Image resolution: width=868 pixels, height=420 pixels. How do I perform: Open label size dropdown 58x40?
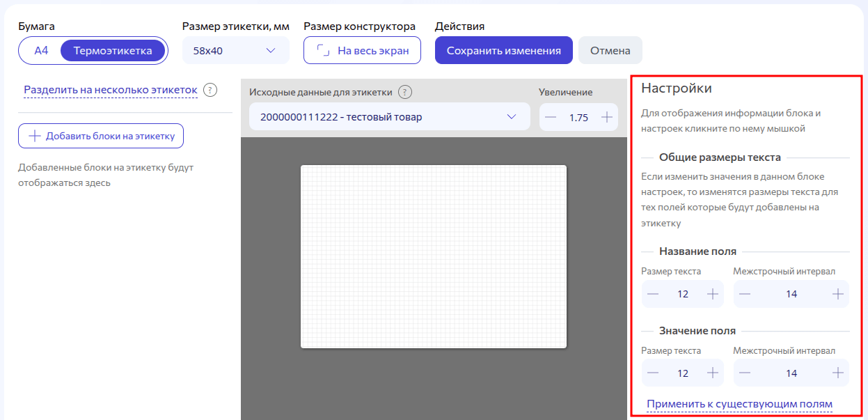click(x=235, y=50)
